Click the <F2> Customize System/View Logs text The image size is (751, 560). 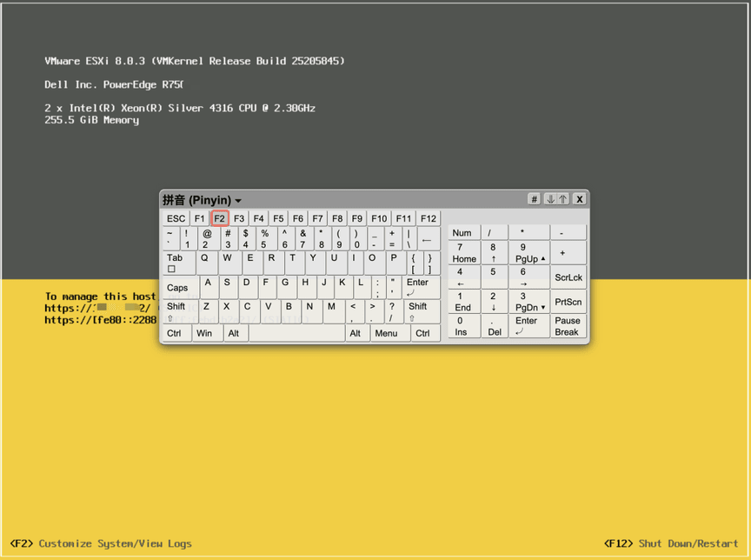[x=101, y=543]
